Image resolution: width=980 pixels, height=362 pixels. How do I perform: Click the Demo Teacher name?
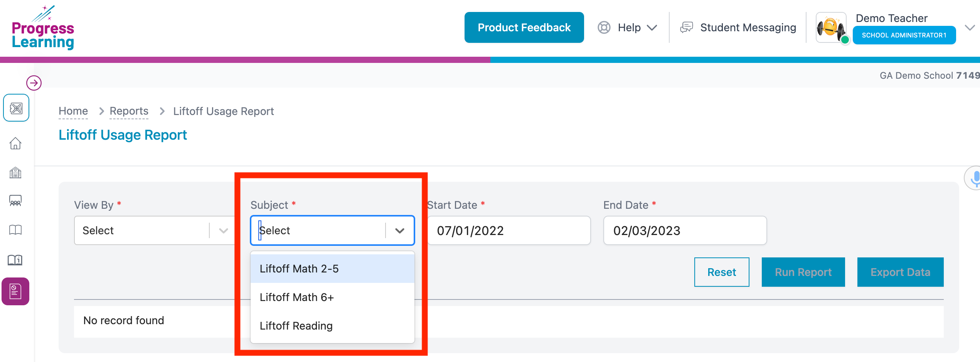[891, 18]
